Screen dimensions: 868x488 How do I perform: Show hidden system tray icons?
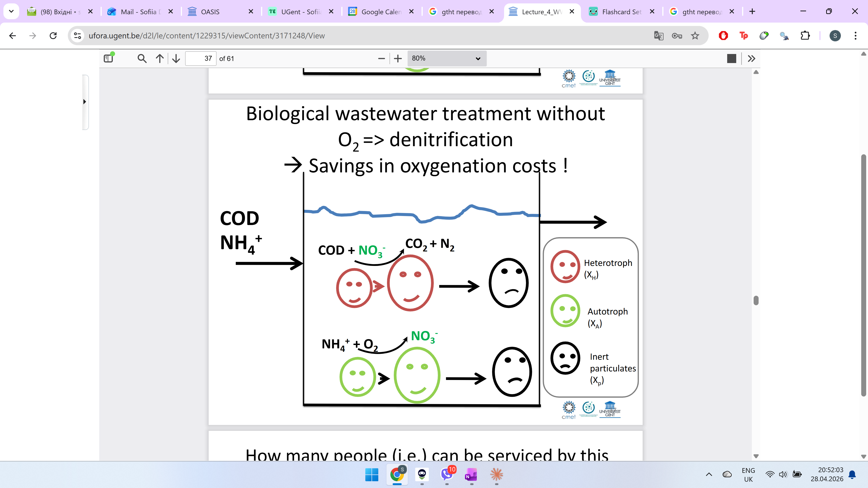click(709, 474)
